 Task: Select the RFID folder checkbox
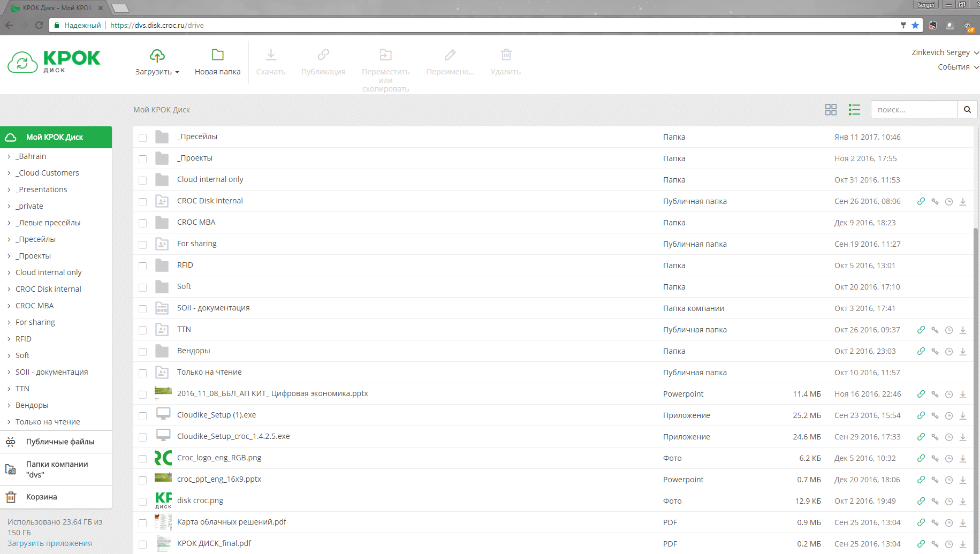pos(142,266)
